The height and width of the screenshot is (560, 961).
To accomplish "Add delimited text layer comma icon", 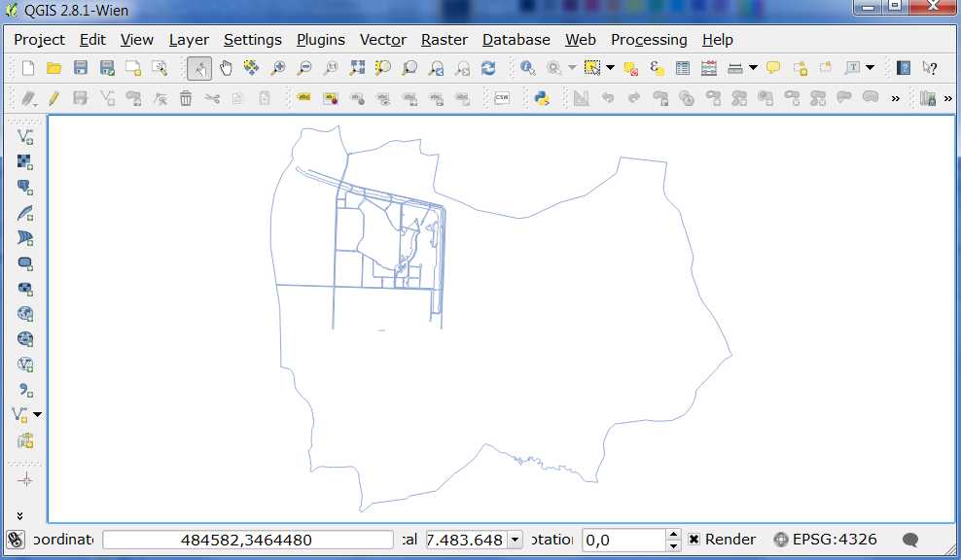I will pyautogui.click(x=25, y=390).
